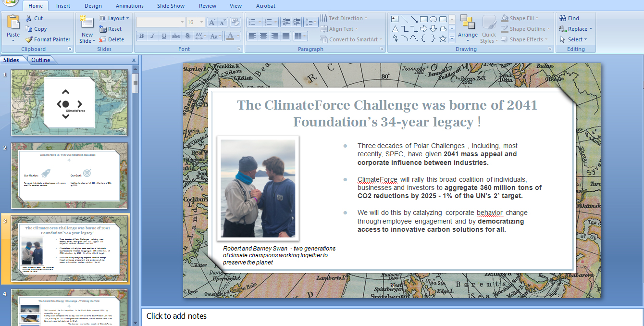Viewport: 644px width, 326px height.
Task: Expand the Arrange dropdown menu
Action: (x=468, y=35)
